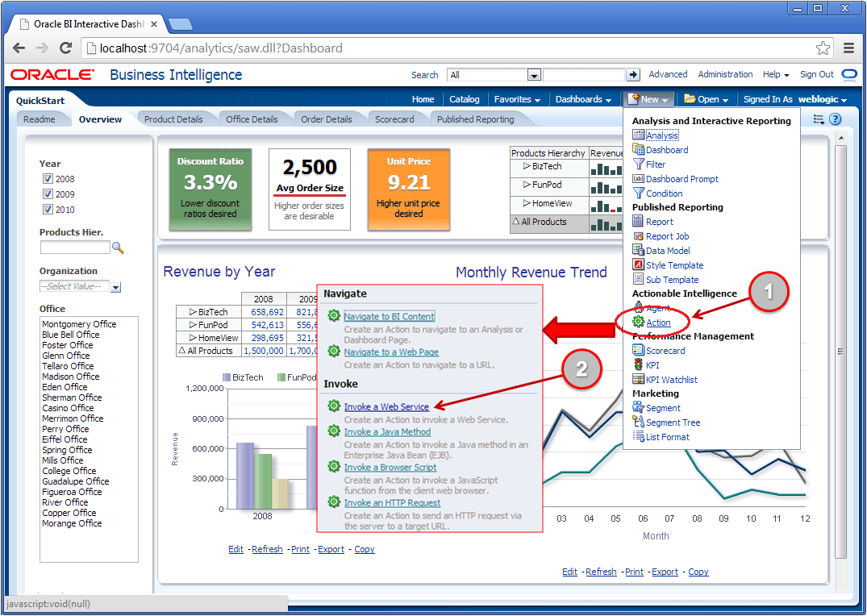This screenshot has height=616, width=867.
Task: Uncheck the 2008 year filter
Action: click(x=48, y=179)
